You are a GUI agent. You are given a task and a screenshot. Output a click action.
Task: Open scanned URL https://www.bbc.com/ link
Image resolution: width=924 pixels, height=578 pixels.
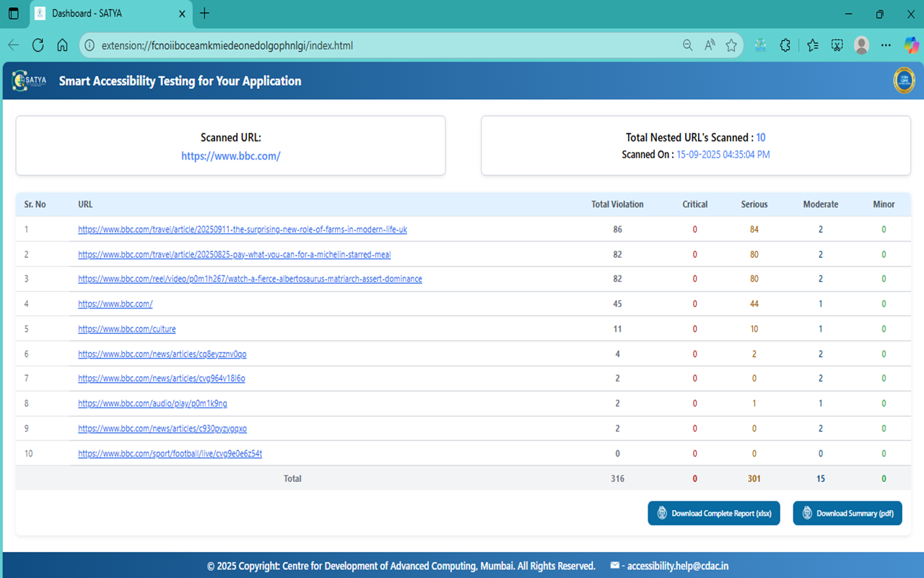(x=231, y=156)
